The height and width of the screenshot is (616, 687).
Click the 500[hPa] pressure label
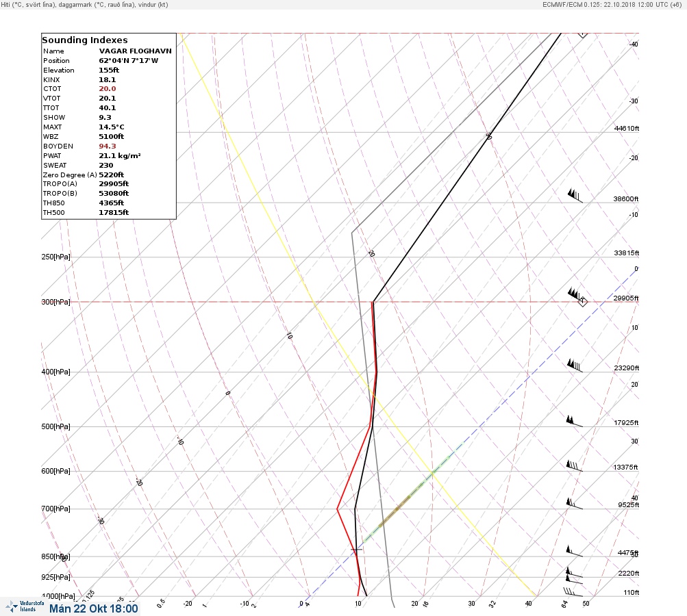(55, 426)
